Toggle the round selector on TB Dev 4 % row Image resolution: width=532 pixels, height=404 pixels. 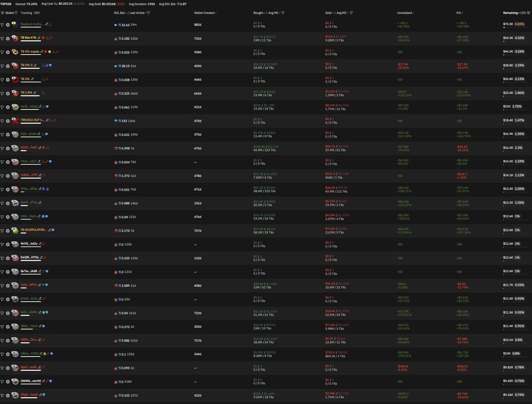coord(8,39)
